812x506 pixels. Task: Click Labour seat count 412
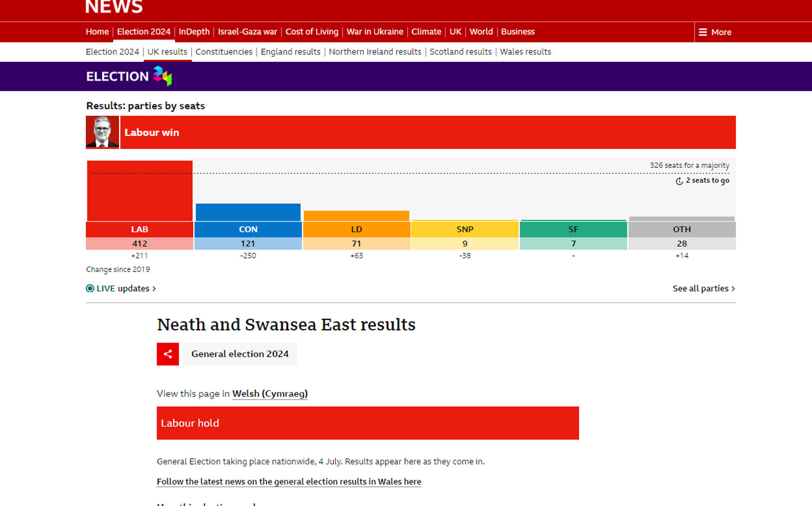[140, 244]
